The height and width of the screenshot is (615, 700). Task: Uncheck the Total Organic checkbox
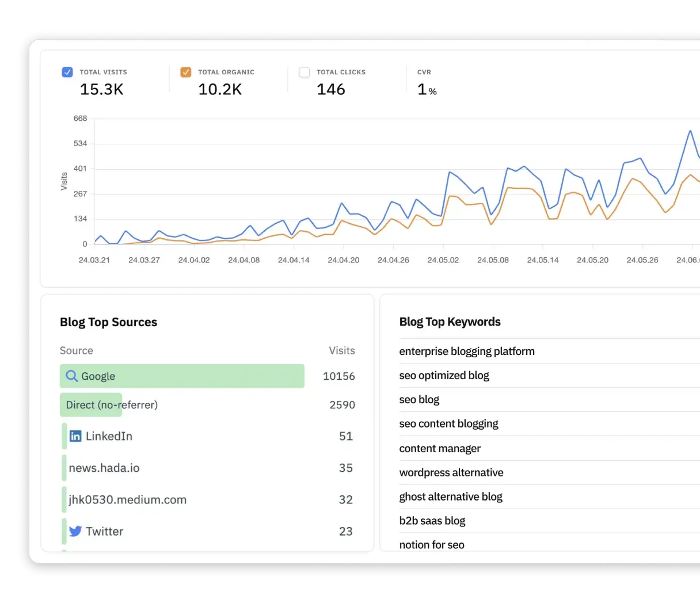click(185, 72)
